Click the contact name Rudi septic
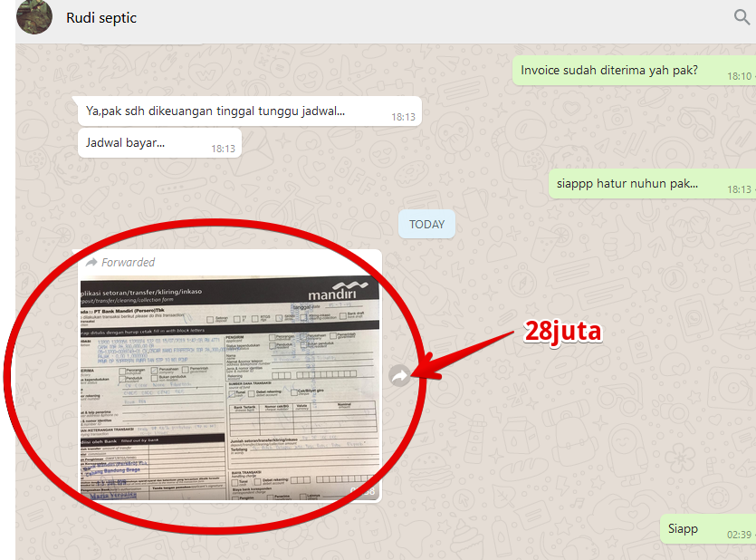756x560 pixels. coord(101,18)
